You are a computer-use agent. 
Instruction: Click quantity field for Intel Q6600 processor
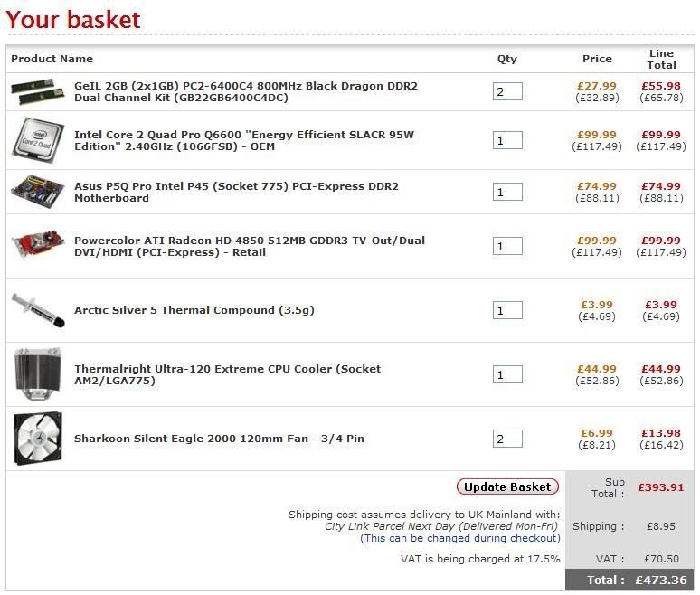(x=507, y=140)
